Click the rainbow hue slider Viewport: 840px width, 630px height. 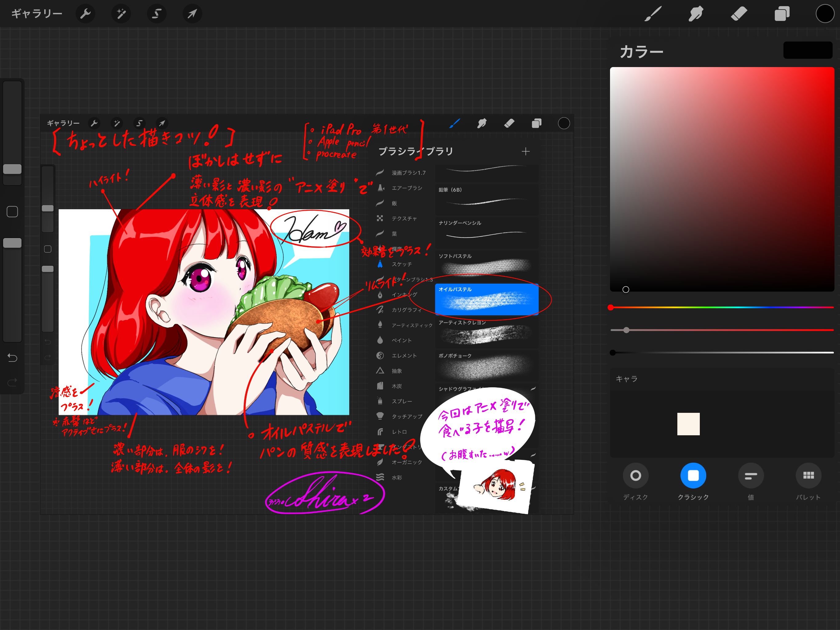click(x=722, y=307)
